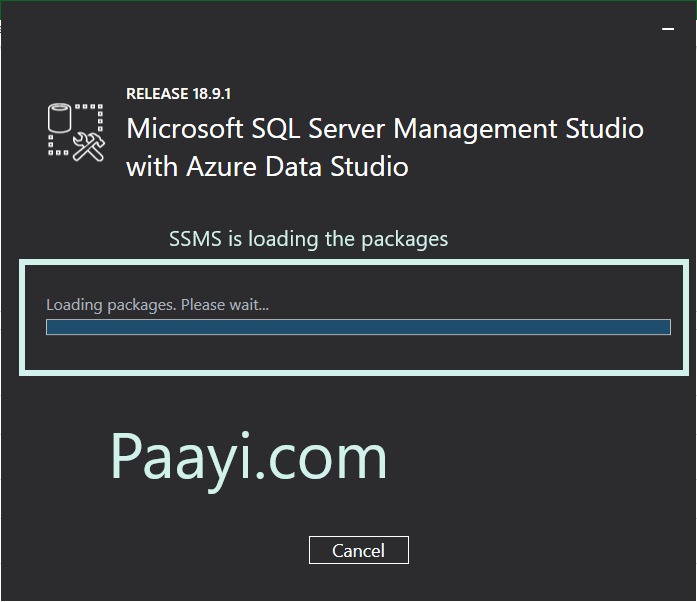The height and width of the screenshot is (602, 697).
Task: Click the 'SSMS is loading the packages' heading
Action: pyautogui.click(x=308, y=239)
